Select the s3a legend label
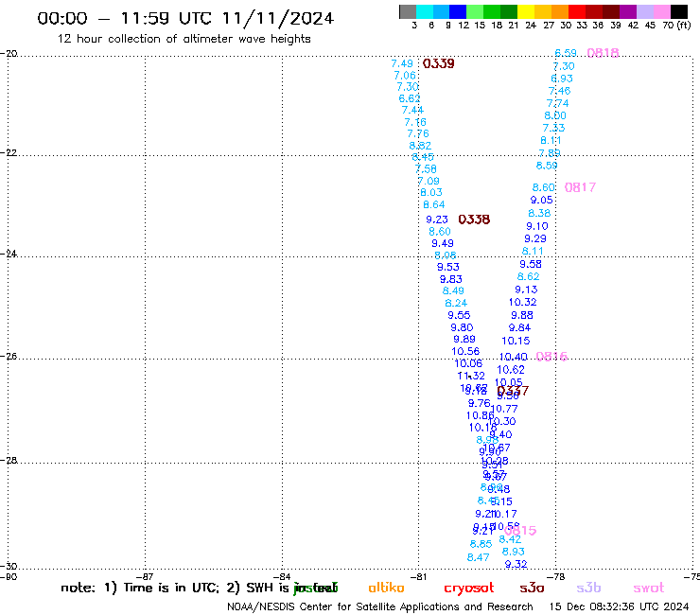 tap(532, 589)
